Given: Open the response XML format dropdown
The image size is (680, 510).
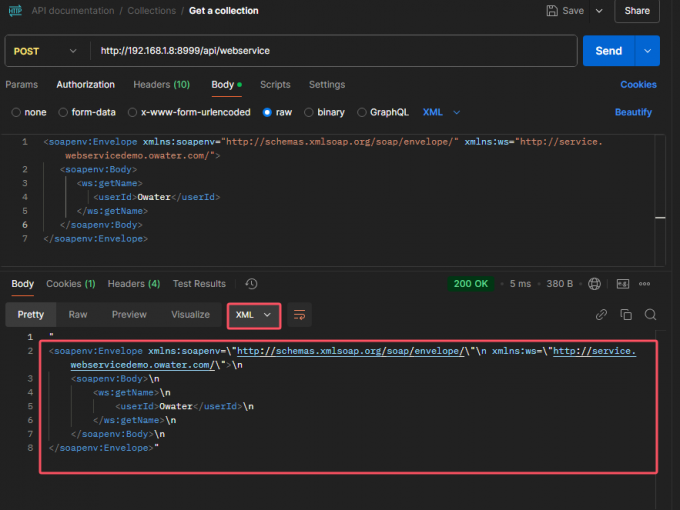Looking at the screenshot, I should pos(254,315).
